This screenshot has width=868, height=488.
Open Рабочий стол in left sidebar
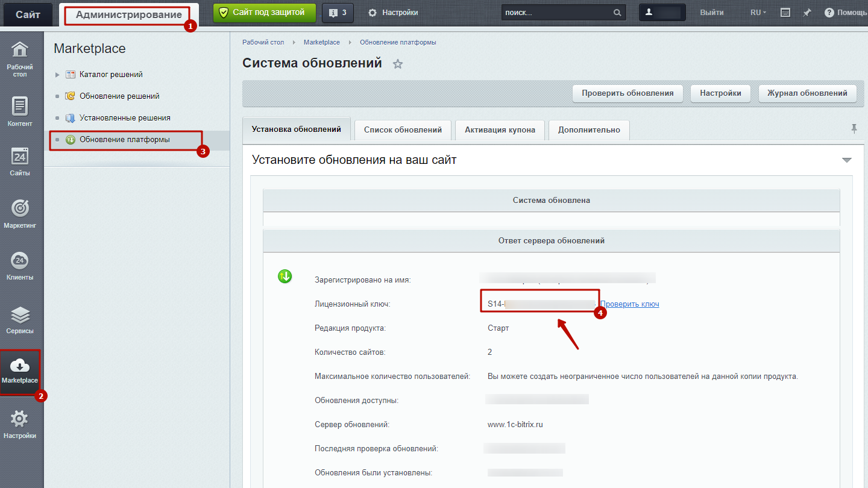click(20, 58)
